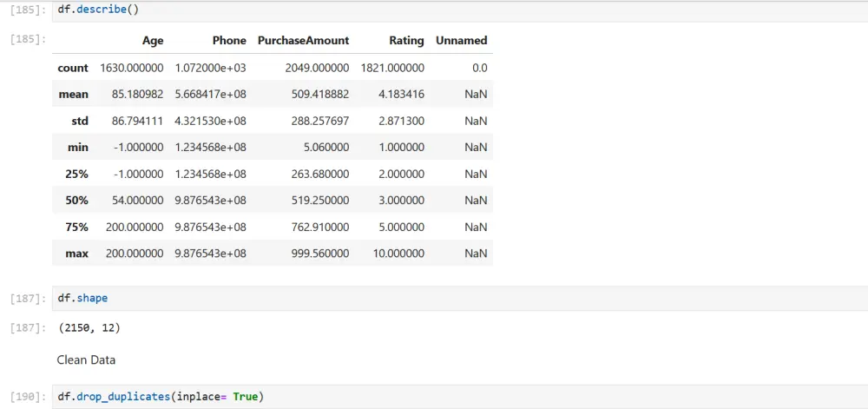868x409 pixels.
Task: Click Age mean value 85.180982
Action: [138, 95]
